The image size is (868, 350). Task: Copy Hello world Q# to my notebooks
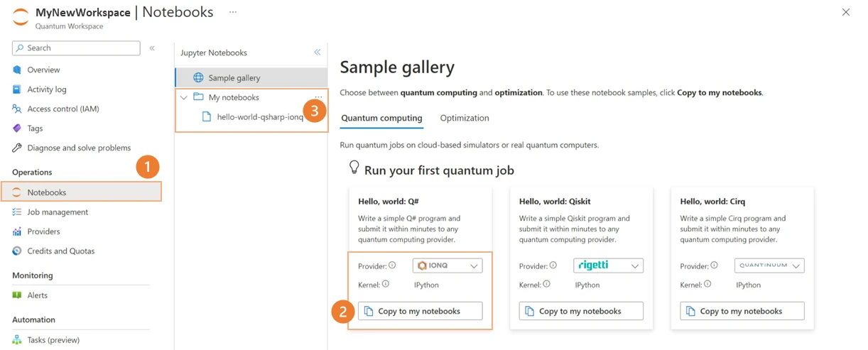pyautogui.click(x=420, y=311)
